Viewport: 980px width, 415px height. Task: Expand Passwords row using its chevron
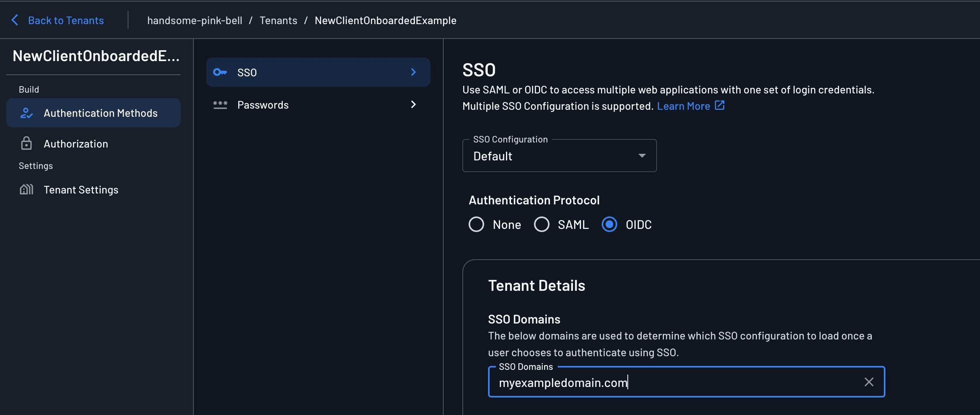tap(413, 105)
